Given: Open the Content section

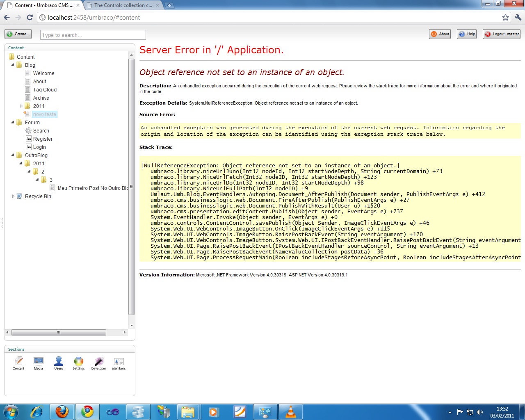Looking at the screenshot, I should pyautogui.click(x=18, y=363).
